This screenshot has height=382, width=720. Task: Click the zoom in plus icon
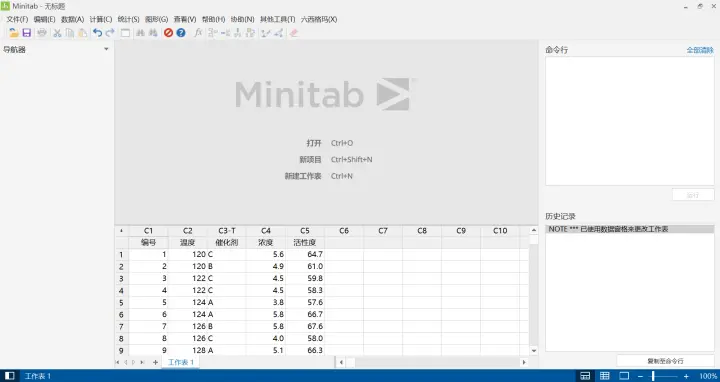(686, 376)
